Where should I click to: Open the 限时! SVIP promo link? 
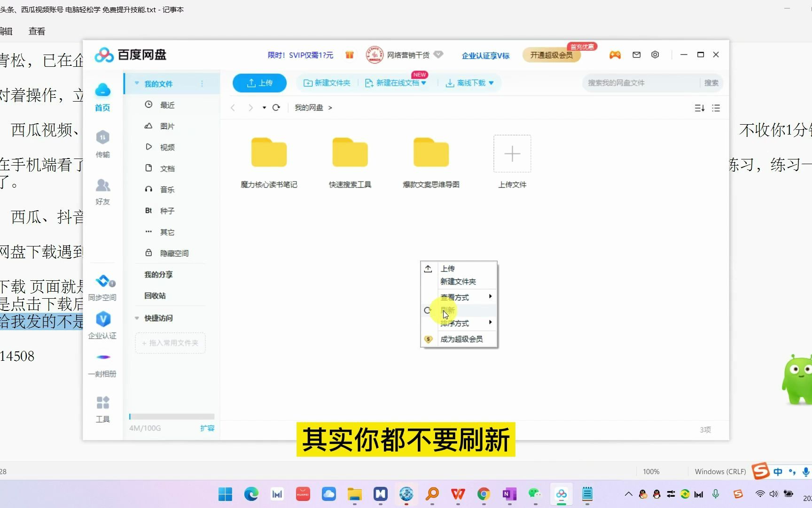[x=300, y=55]
